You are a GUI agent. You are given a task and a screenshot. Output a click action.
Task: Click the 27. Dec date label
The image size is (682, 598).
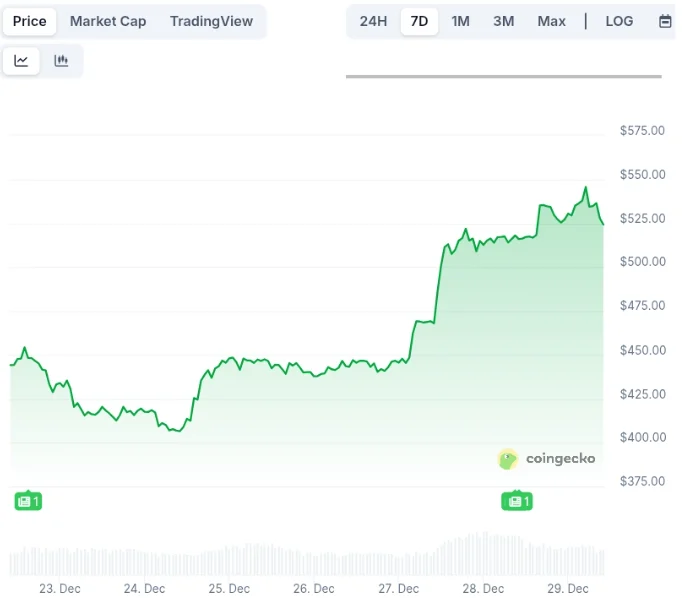[x=398, y=588]
